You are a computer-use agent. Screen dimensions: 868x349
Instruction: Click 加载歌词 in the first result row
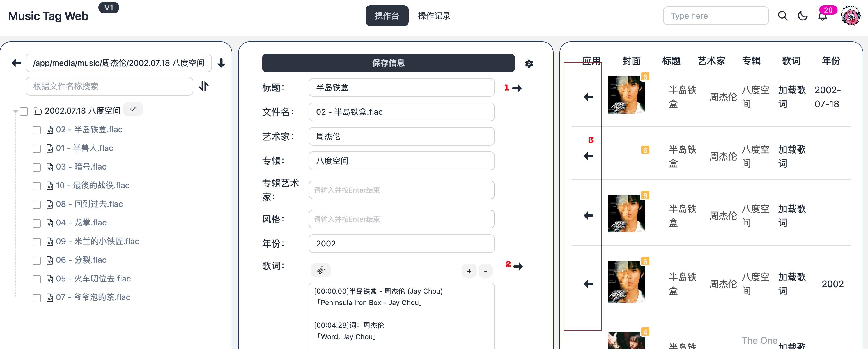pyautogui.click(x=792, y=97)
